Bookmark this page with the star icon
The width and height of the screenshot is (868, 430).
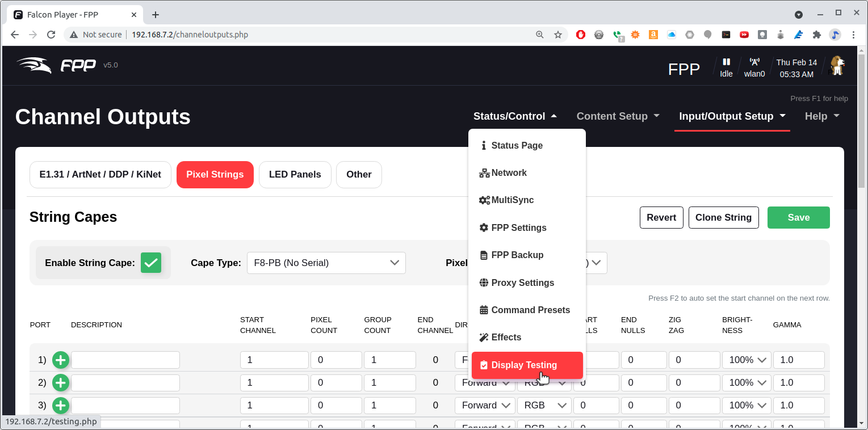point(557,35)
